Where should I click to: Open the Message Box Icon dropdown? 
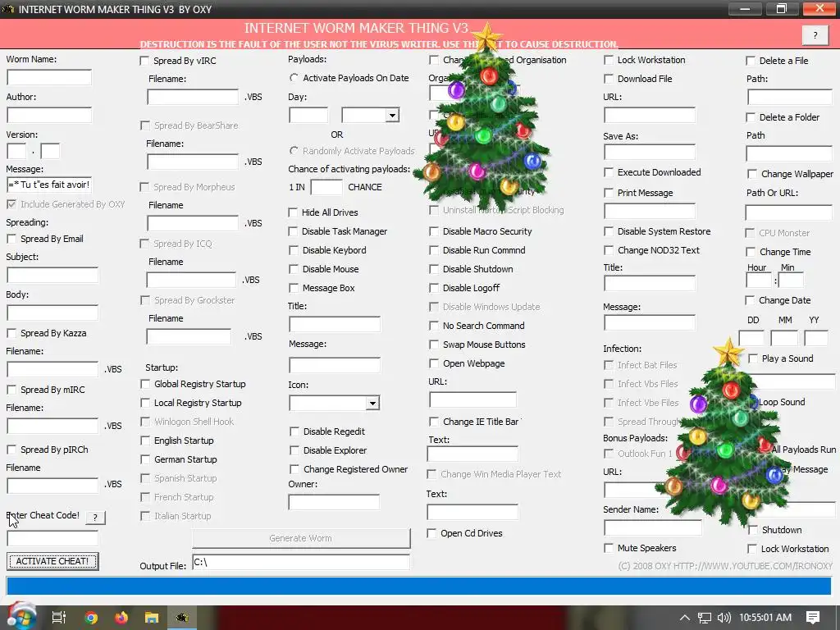pyautogui.click(x=372, y=403)
